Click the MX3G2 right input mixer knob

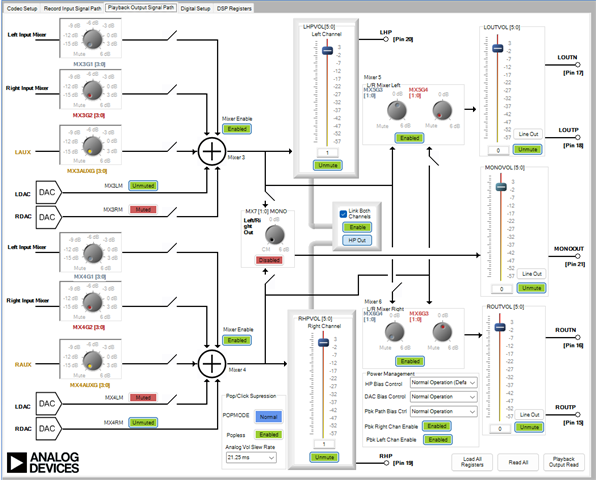tap(92, 90)
